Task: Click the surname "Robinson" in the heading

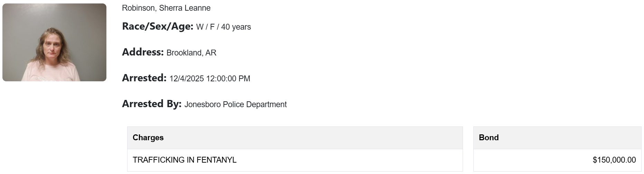Action: pyautogui.click(x=139, y=8)
